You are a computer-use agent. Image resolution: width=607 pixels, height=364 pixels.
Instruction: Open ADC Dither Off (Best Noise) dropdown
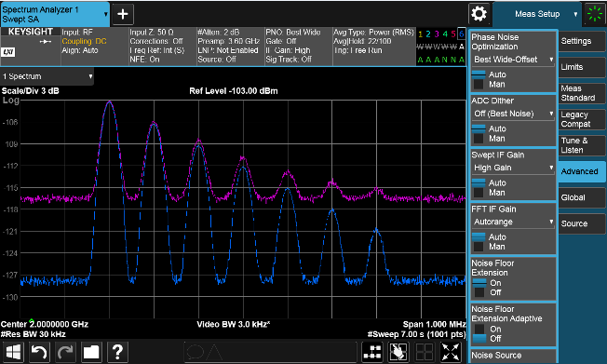513,114
